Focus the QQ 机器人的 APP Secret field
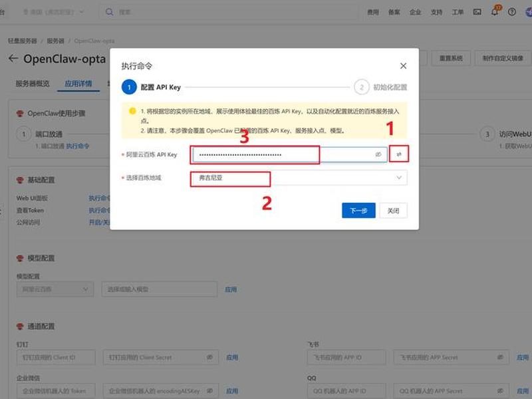The height and width of the screenshot is (399, 532). (x=452, y=391)
